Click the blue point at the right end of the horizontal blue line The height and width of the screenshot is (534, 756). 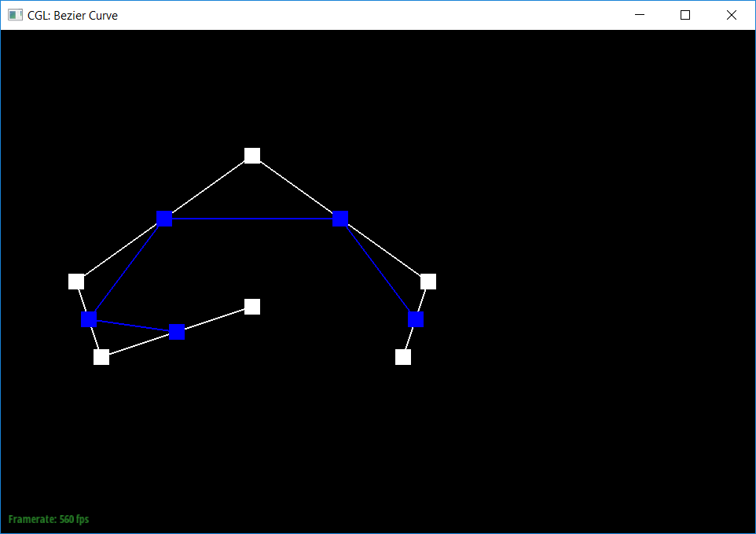[x=340, y=219]
